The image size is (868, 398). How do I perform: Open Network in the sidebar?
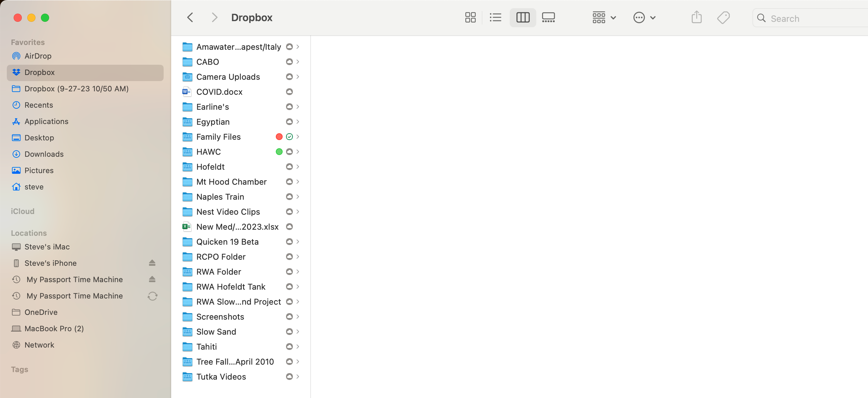(x=85, y=345)
